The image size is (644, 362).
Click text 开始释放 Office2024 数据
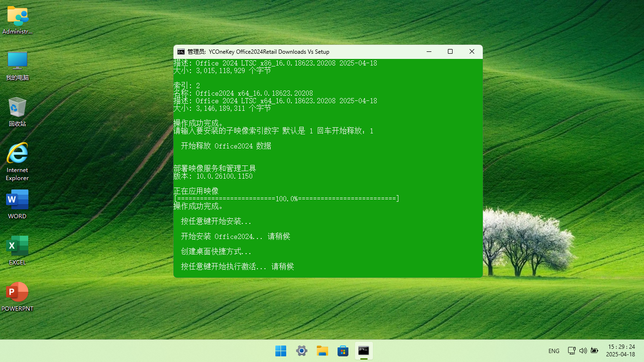[x=226, y=146]
